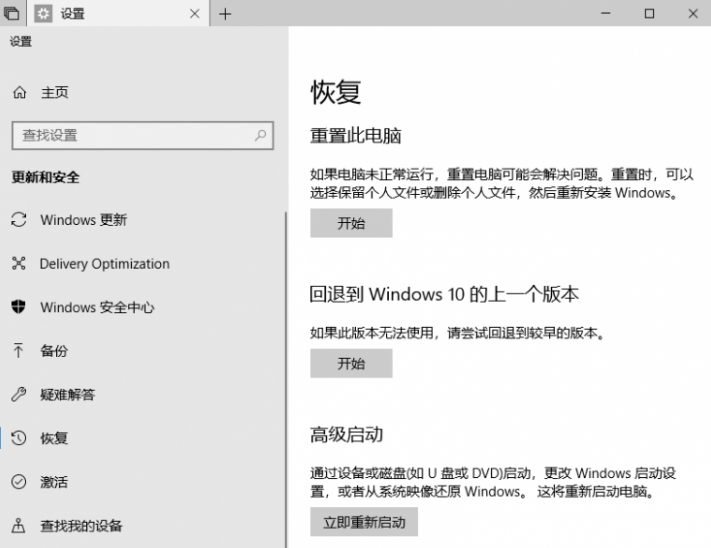Click the 激活 checkmark circle icon
711x548 pixels.
(18, 482)
